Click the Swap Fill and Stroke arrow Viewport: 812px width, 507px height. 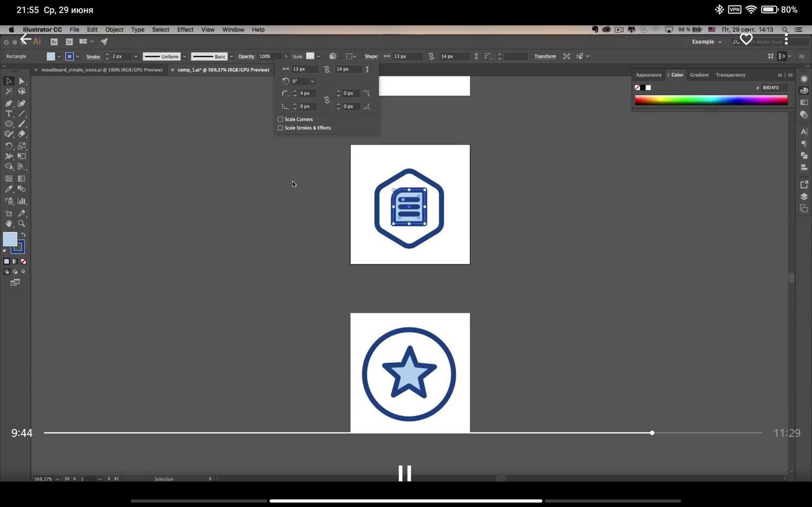coord(23,235)
